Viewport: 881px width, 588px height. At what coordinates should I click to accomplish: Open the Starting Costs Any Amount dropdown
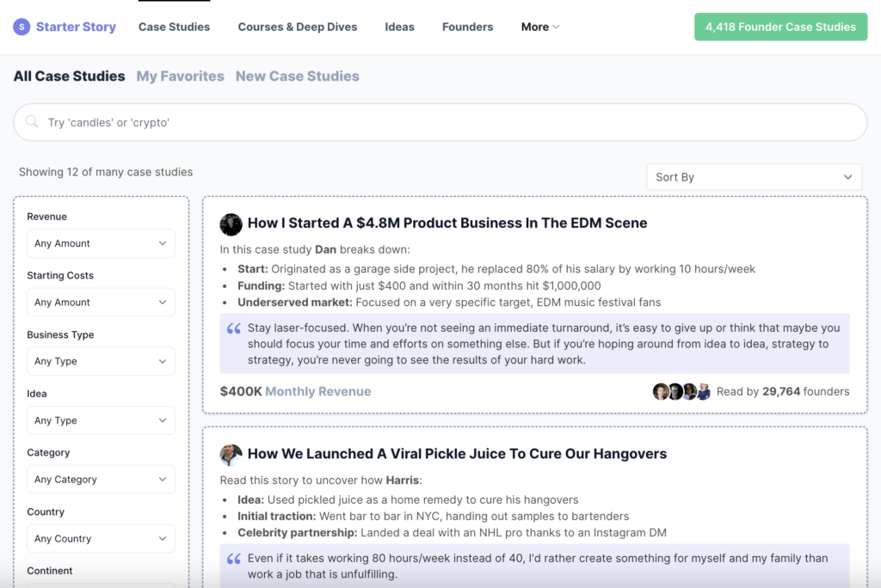coord(102,302)
